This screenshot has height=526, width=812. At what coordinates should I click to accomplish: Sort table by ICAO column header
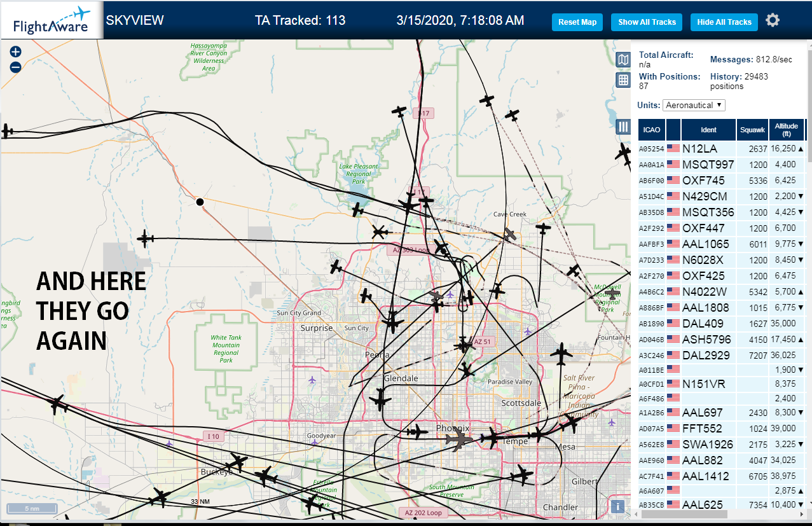pos(652,130)
